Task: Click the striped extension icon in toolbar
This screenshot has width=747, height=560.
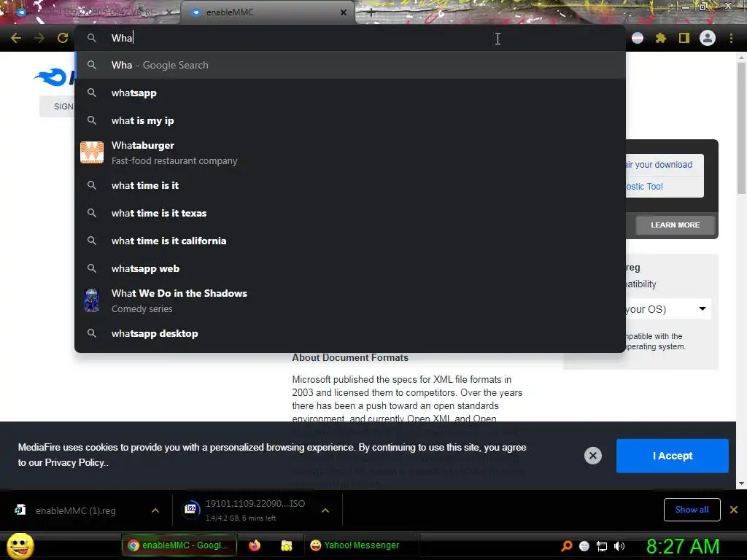Action: point(638,38)
